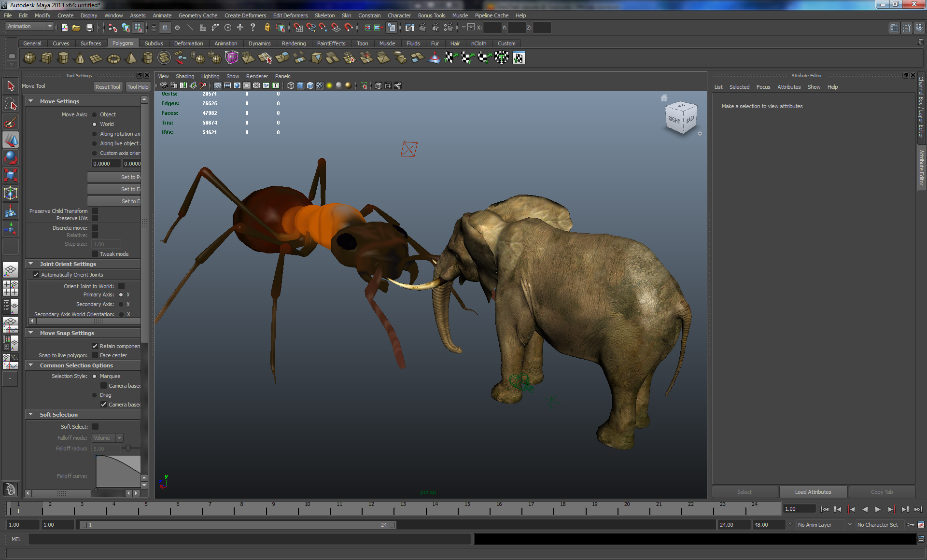Select the arrow Select Tool in toolbox
Screen dimensions: 927x560
11,86
